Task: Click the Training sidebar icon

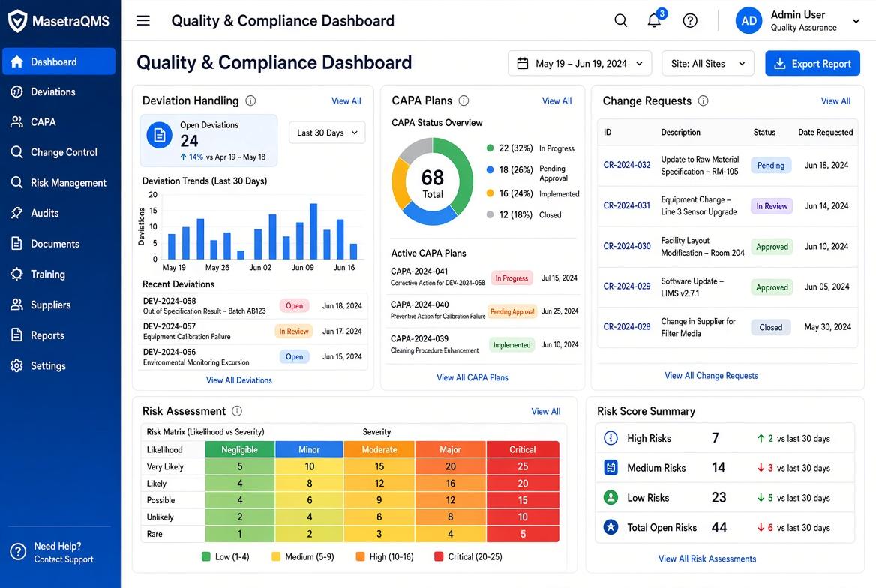Action: 16,274
